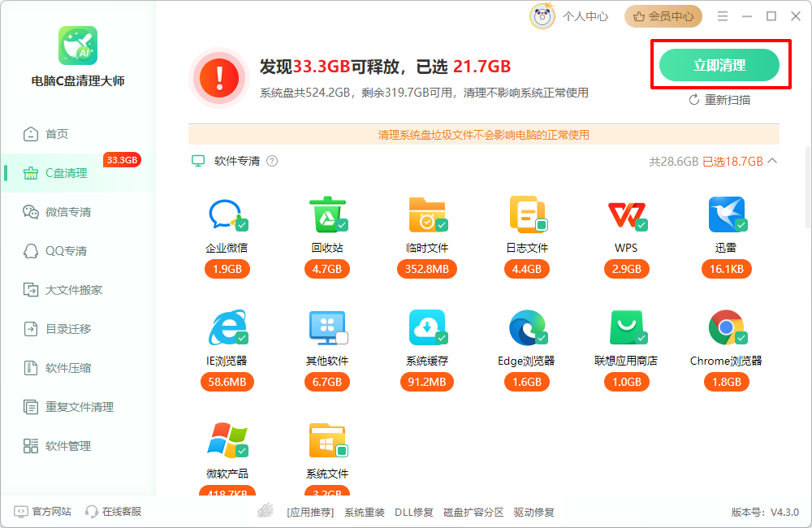Click the 日志文件 icon
This screenshot has width=812, height=528.
click(x=528, y=214)
